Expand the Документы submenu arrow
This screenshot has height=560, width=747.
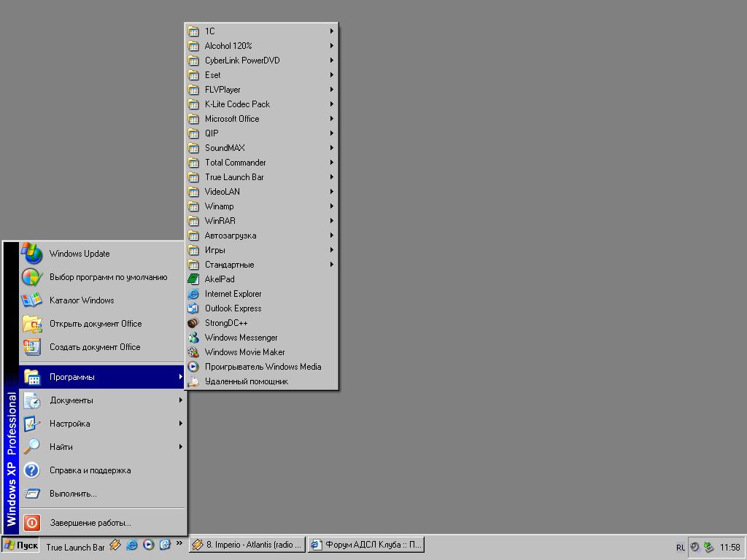181,400
